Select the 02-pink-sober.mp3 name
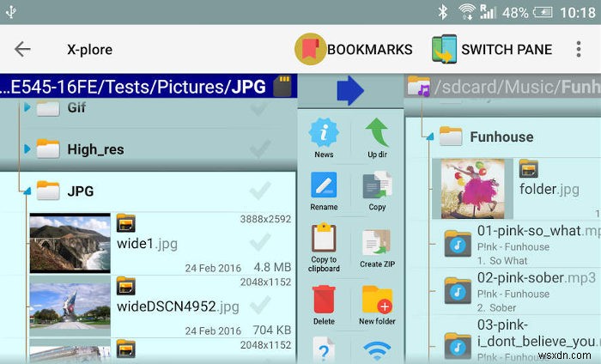Image resolution: width=601 pixels, height=364 pixels. pyautogui.click(x=537, y=277)
